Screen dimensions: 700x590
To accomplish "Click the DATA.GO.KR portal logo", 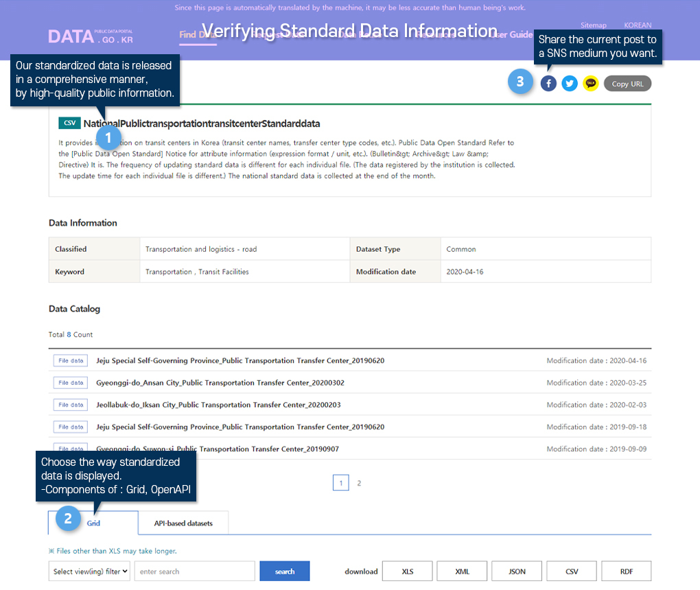I will (91, 37).
